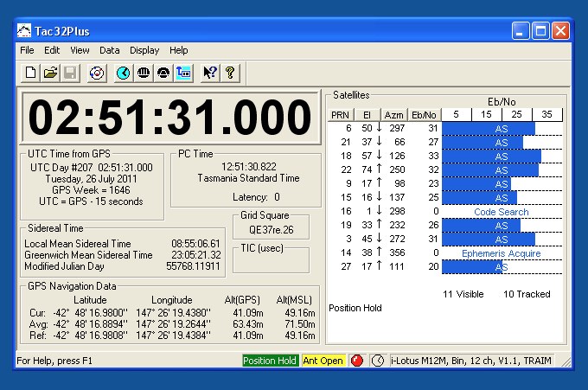Activate the context help arrow icon
Image resolution: width=588 pixels, height=390 pixels.
[209, 74]
